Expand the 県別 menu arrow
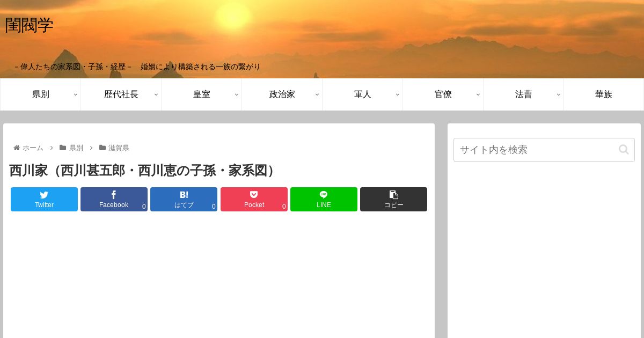The image size is (644, 338). tap(75, 94)
